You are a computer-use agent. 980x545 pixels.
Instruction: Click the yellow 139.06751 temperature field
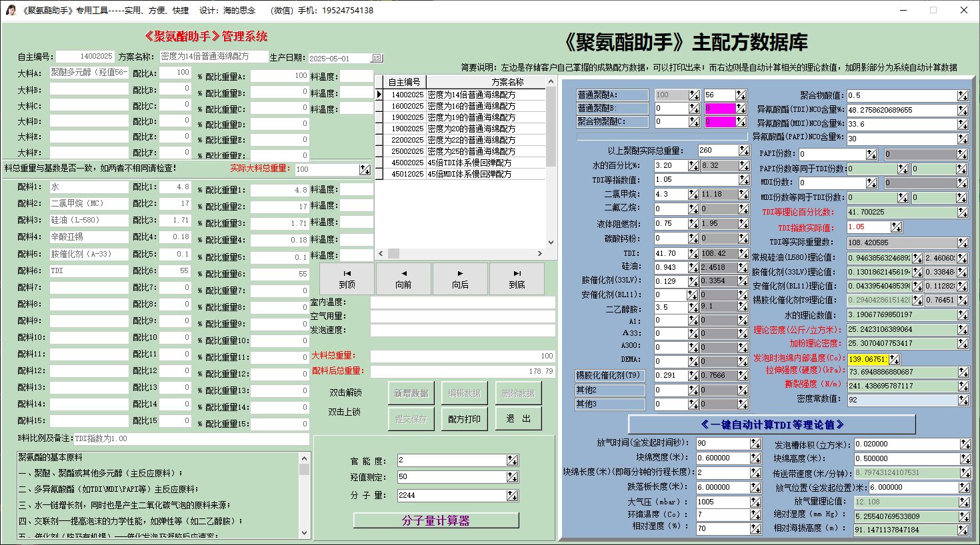pos(868,359)
